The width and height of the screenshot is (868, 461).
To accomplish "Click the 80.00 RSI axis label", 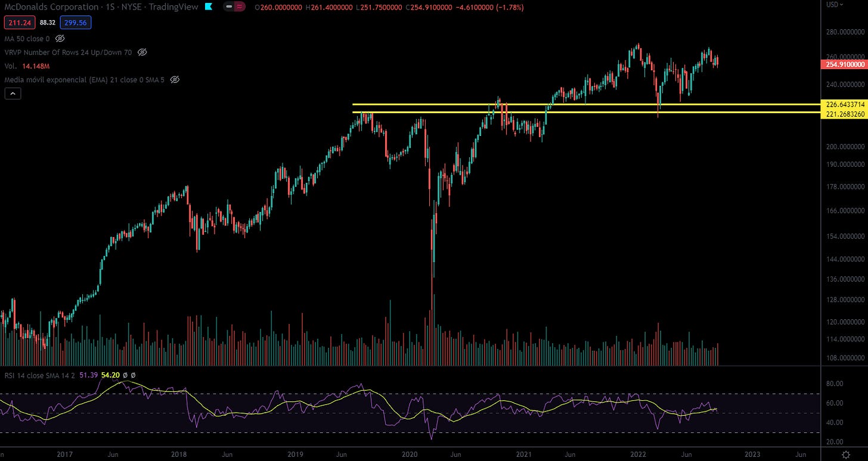I will (x=835, y=384).
